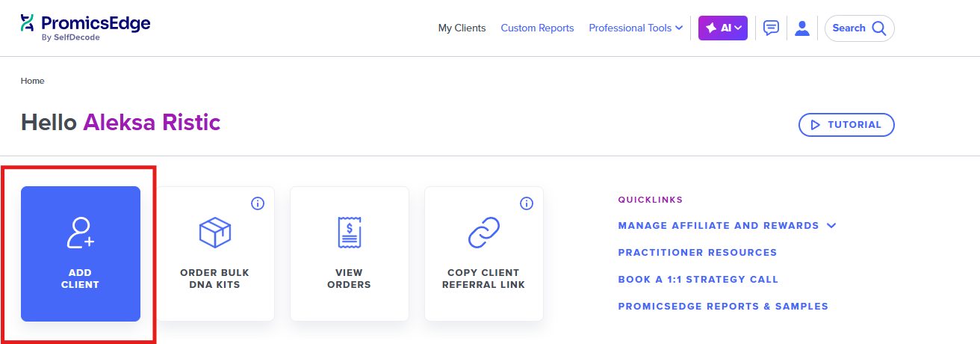Open the user profile icon

(x=802, y=28)
